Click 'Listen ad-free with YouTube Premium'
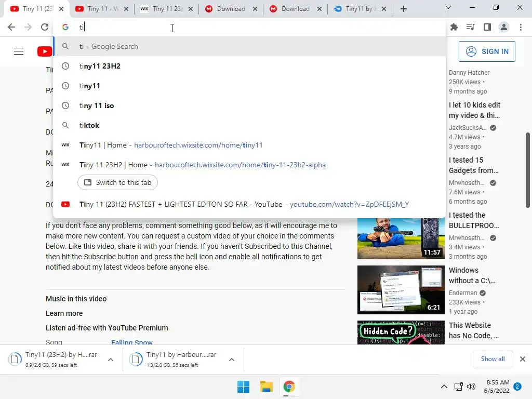532x399 pixels. tap(107, 328)
